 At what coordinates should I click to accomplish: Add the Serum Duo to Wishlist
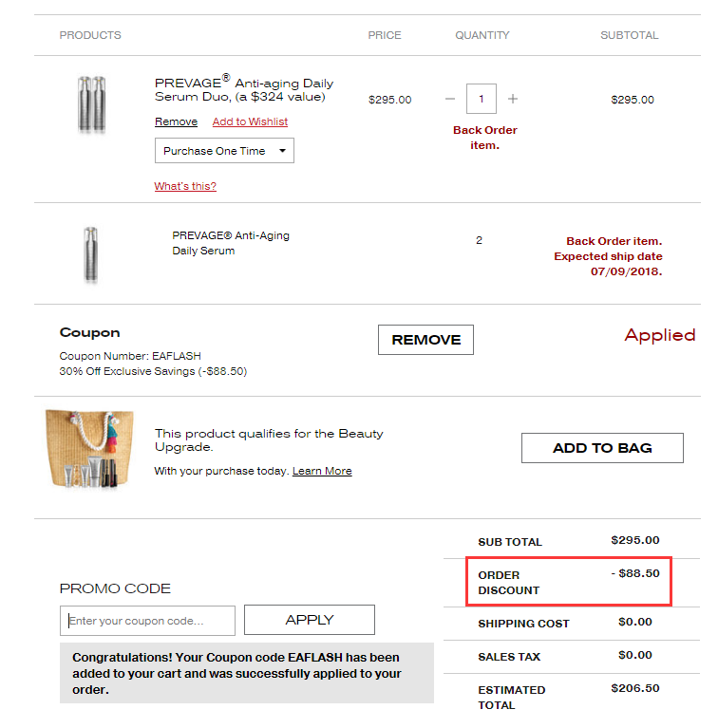[x=250, y=121]
